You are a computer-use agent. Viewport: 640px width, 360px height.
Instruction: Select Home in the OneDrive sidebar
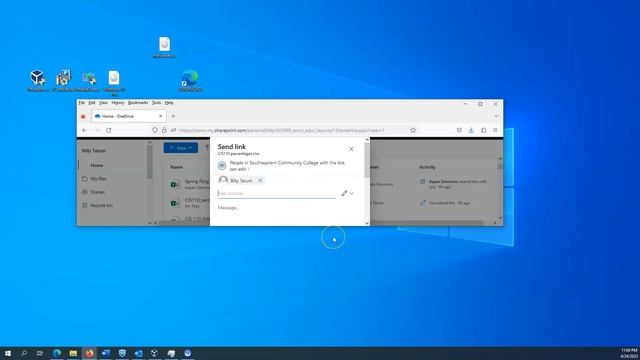click(97, 165)
